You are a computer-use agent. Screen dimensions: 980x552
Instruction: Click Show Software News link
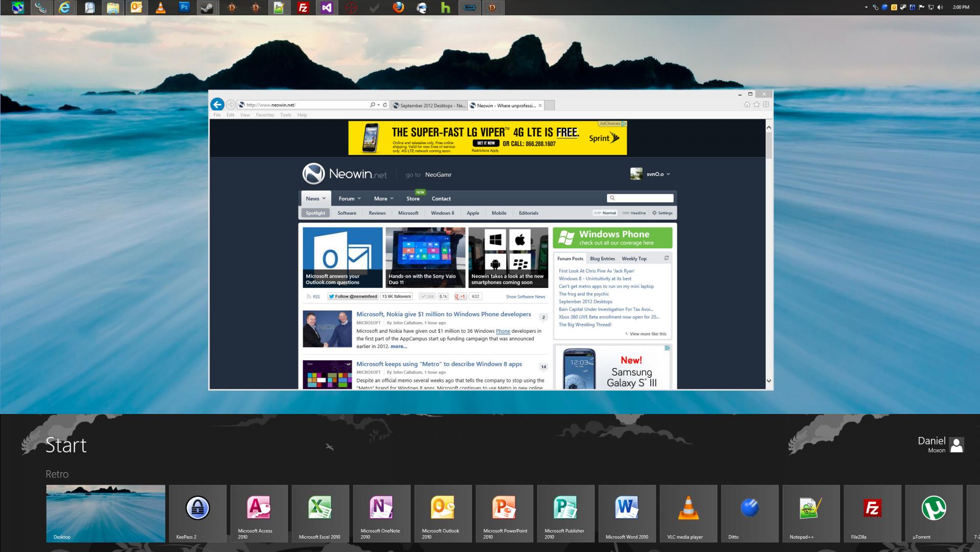(x=526, y=296)
